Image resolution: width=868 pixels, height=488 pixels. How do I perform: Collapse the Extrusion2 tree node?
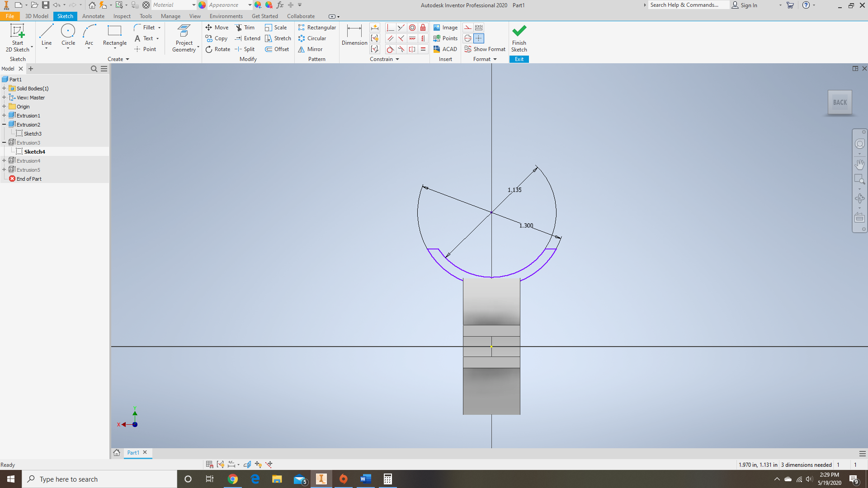coord(4,124)
